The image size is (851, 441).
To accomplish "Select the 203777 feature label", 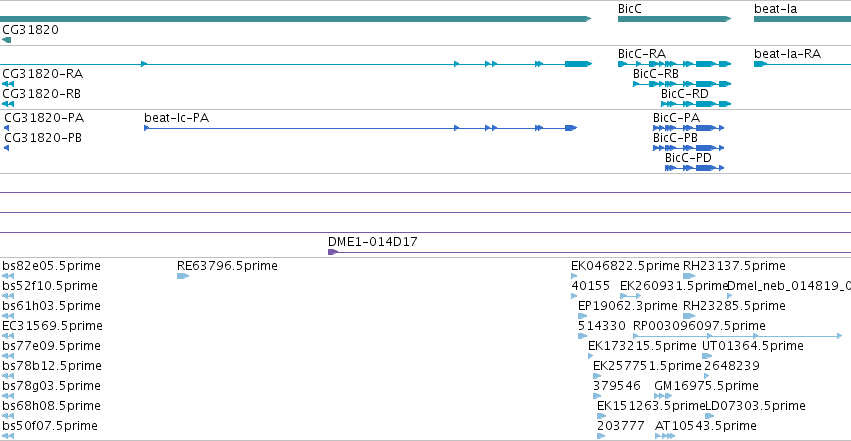I will (621, 426).
